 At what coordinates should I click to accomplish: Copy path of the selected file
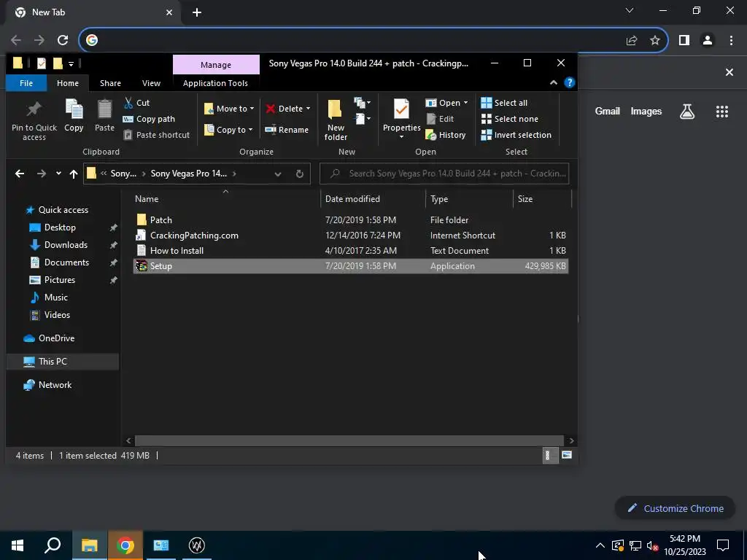tap(149, 119)
